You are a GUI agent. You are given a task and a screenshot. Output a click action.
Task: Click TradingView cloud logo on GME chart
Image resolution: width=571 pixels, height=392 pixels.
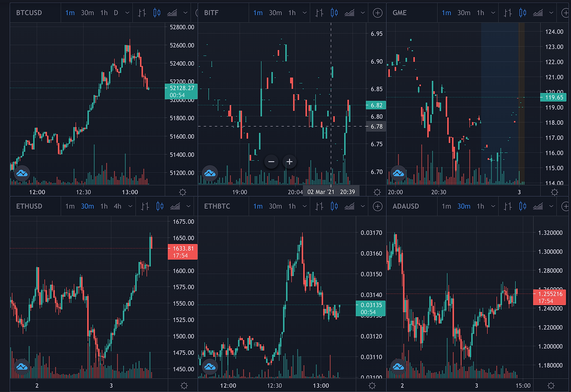(x=398, y=173)
